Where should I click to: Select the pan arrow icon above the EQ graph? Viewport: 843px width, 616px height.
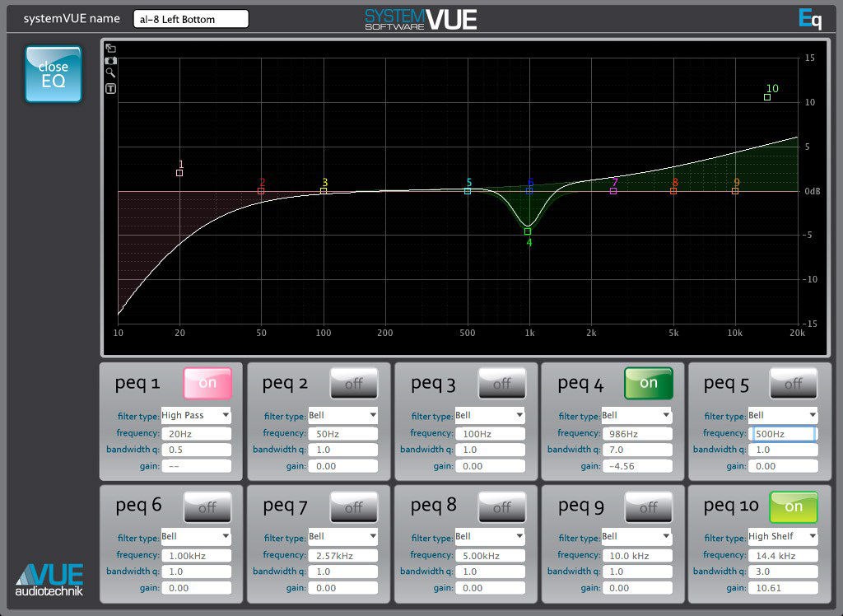click(109, 49)
